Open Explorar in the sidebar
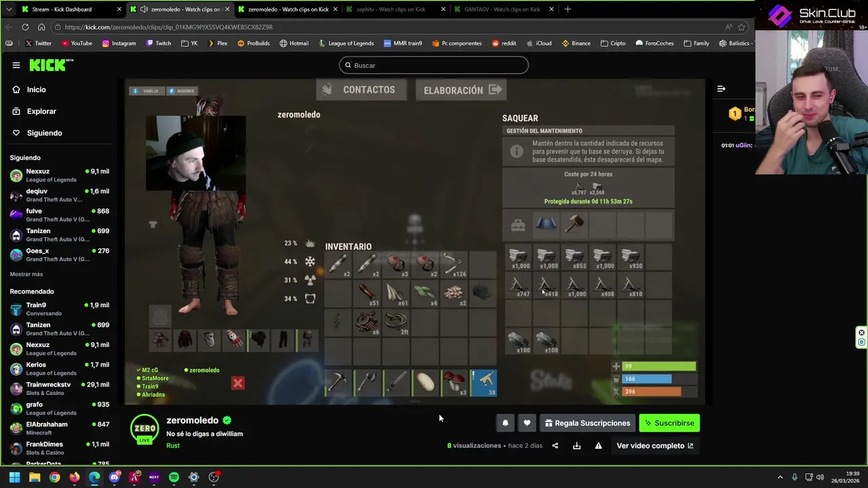 point(41,111)
